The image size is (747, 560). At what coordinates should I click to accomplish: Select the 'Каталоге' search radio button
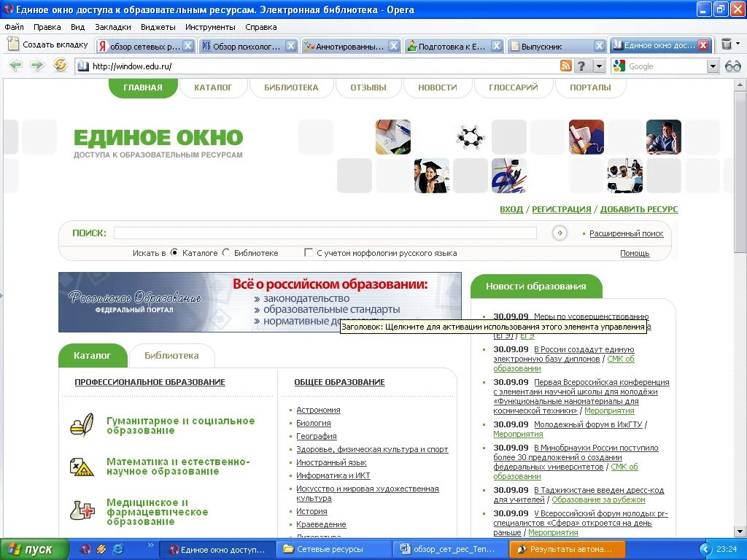tap(174, 252)
